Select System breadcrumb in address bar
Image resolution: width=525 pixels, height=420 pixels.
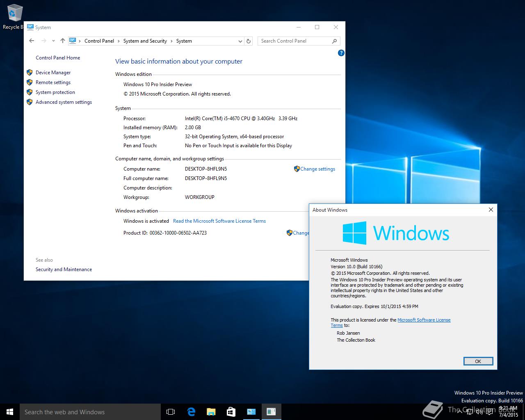pyautogui.click(x=184, y=41)
